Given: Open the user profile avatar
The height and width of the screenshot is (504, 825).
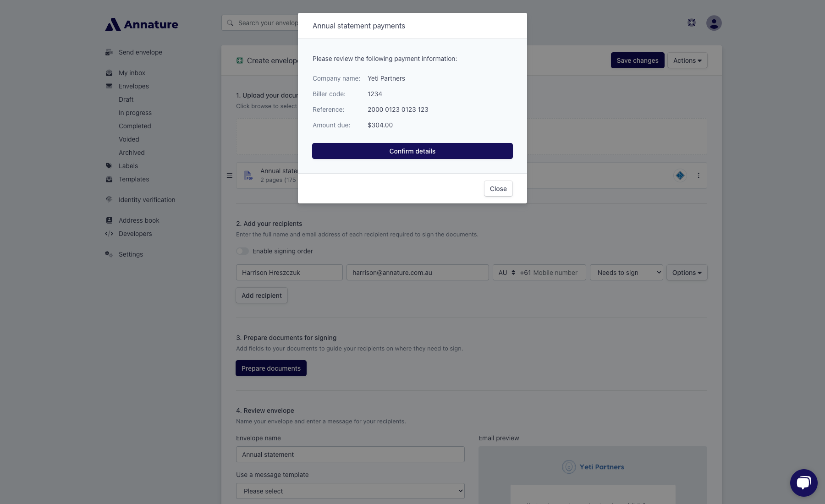Looking at the screenshot, I should [x=714, y=23].
